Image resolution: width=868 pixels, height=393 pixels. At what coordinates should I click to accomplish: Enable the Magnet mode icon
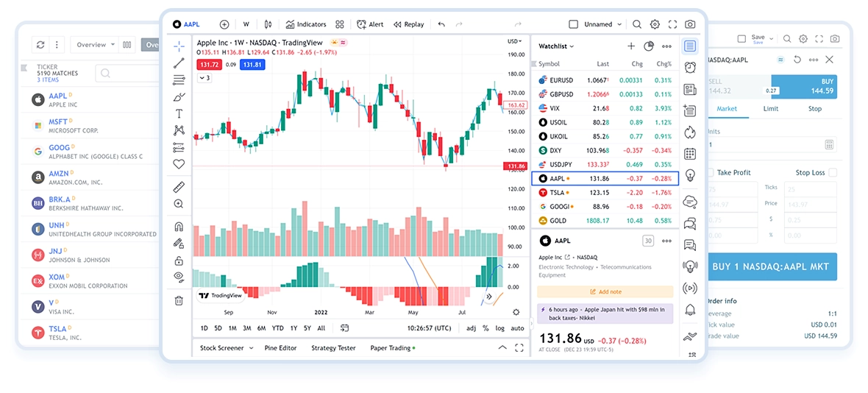click(x=179, y=227)
